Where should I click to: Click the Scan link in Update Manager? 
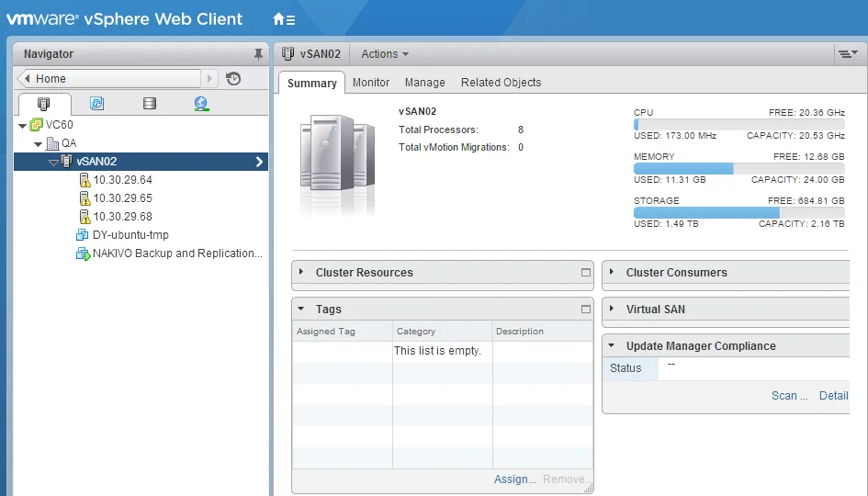coord(789,396)
